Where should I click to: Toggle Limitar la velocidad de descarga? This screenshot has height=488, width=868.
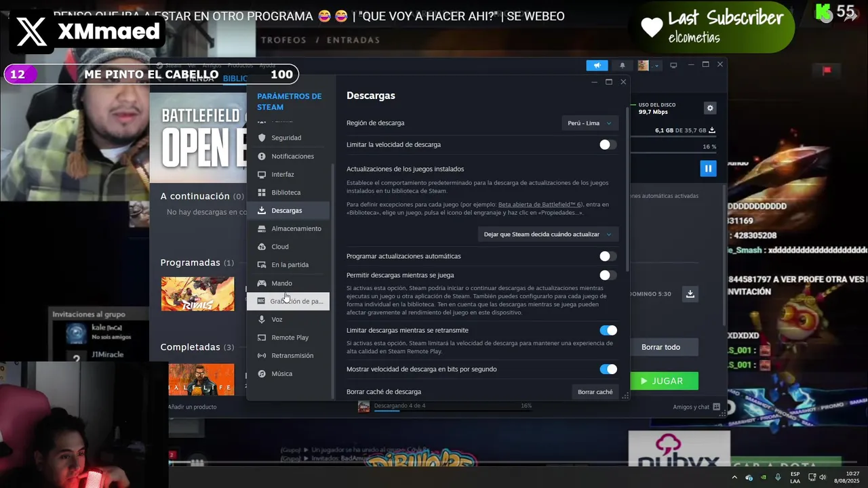[608, 144]
